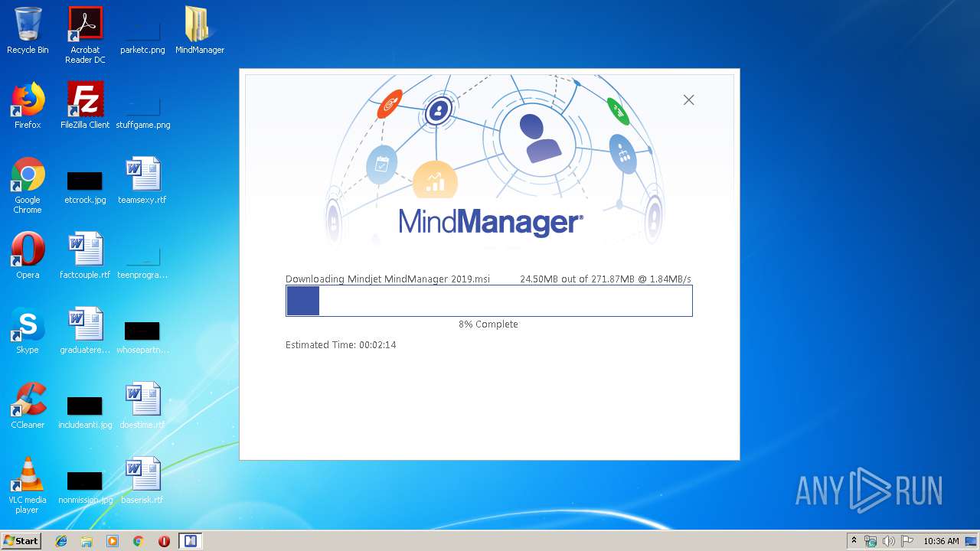Open Action Center flag icon
Screen dimensions: 980x551
906,541
